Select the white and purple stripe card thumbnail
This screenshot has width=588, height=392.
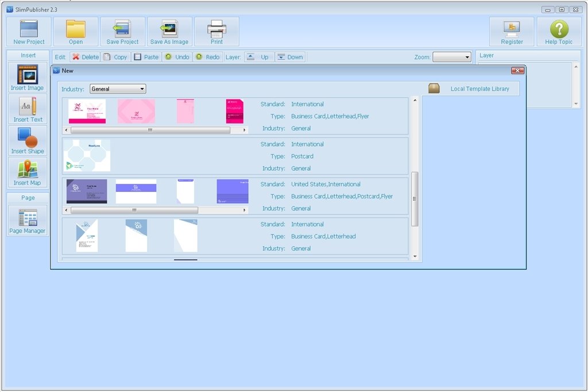pyautogui.click(x=136, y=191)
